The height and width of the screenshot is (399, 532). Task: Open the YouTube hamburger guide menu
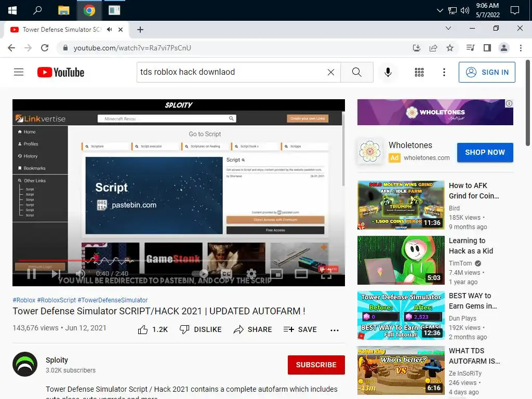coord(19,72)
